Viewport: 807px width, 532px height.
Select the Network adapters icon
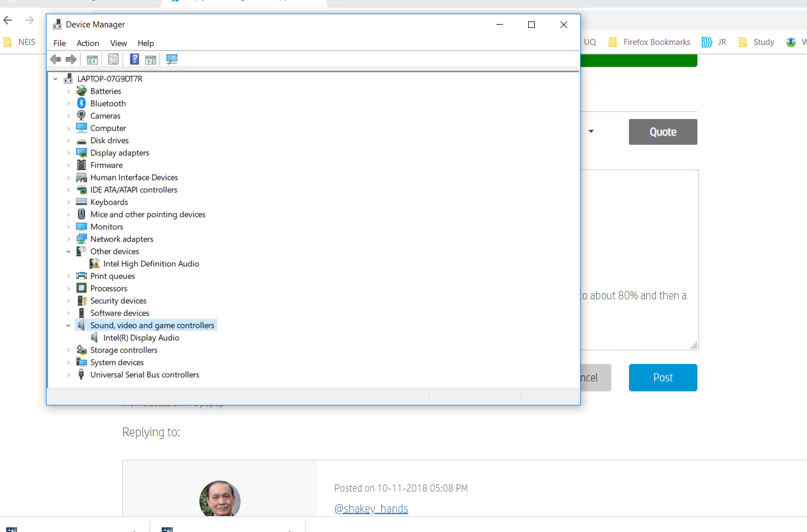pyautogui.click(x=82, y=239)
